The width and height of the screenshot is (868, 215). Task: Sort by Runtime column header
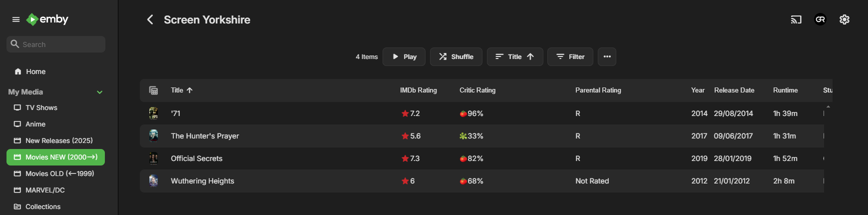tap(786, 90)
